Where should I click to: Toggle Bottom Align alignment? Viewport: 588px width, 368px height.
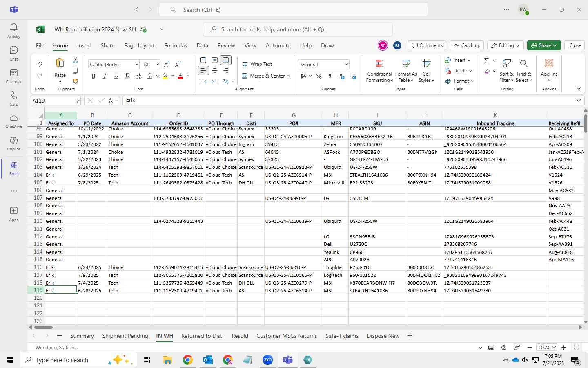click(x=226, y=60)
